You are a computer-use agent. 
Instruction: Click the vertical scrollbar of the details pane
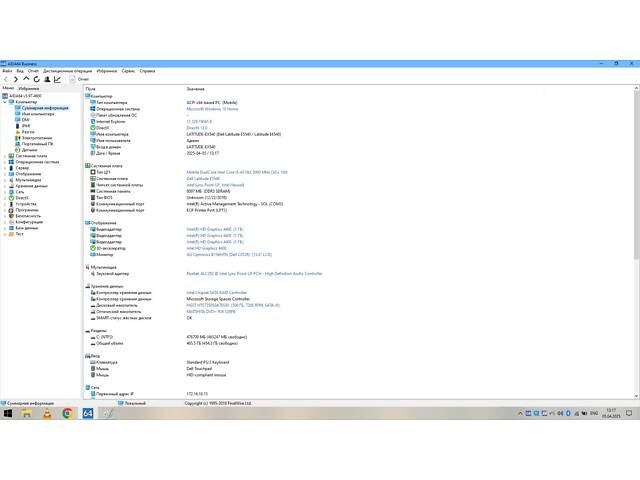(636, 175)
